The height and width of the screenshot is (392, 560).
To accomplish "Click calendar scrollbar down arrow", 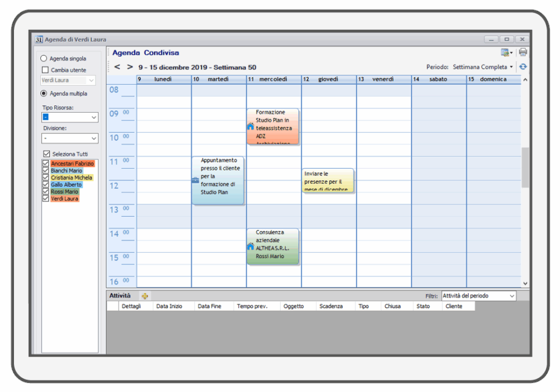I will pos(525,284).
